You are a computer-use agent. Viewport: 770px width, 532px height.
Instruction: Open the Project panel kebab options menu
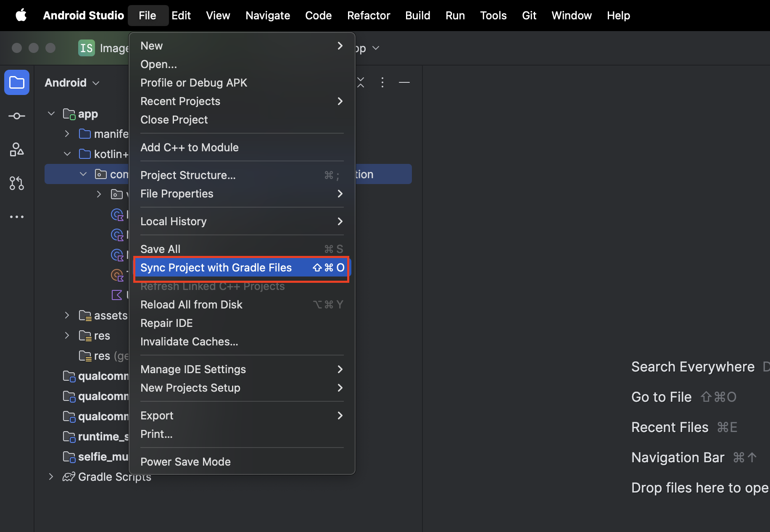[382, 83]
